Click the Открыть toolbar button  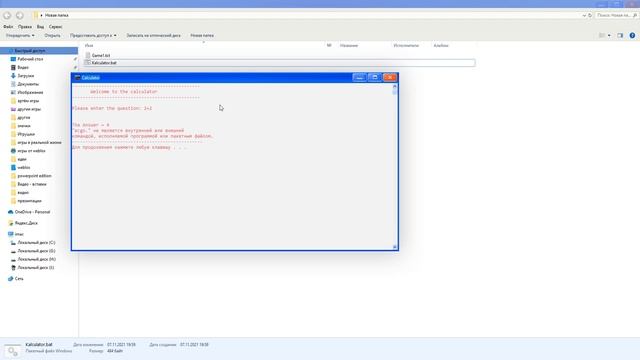click(x=52, y=36)
